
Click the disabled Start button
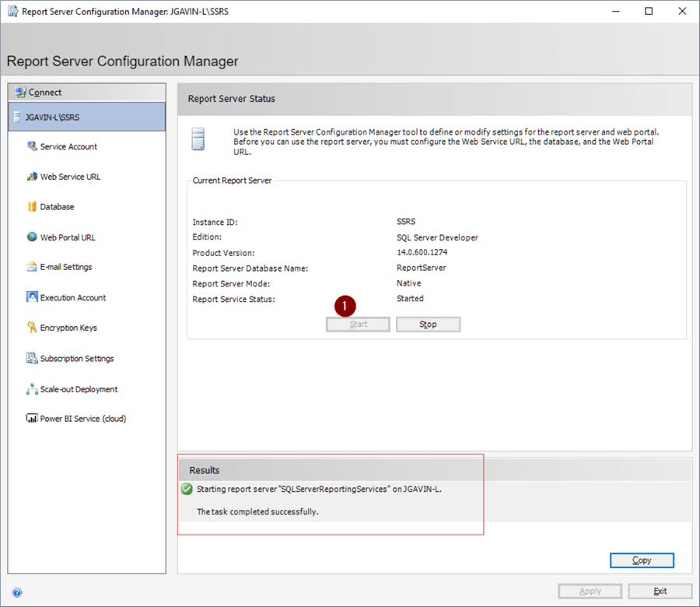(x=358, y=325)
